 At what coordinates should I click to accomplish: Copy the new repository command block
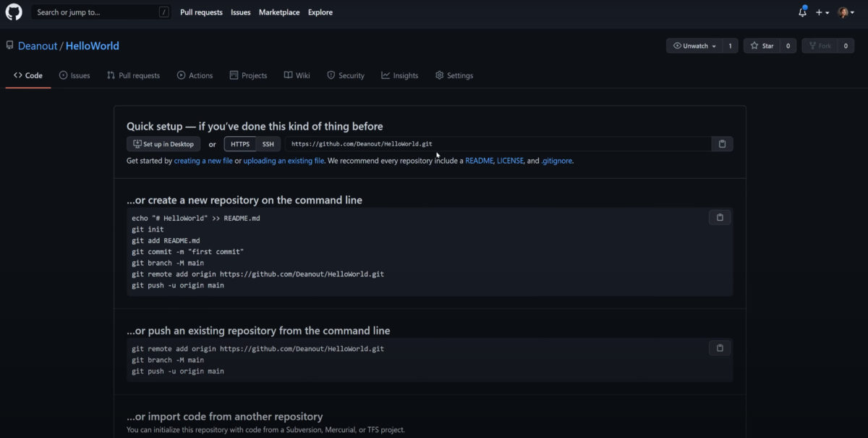tap(720, 217)
